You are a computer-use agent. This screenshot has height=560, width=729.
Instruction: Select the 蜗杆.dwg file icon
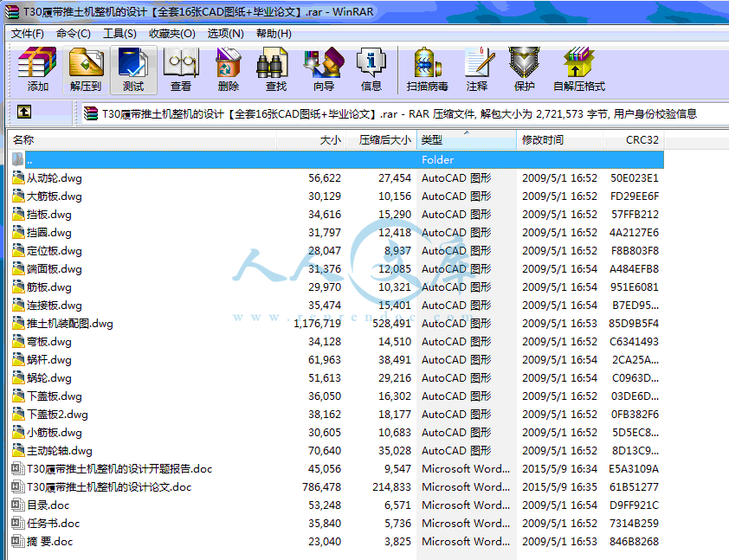click(x=18, y=359)
